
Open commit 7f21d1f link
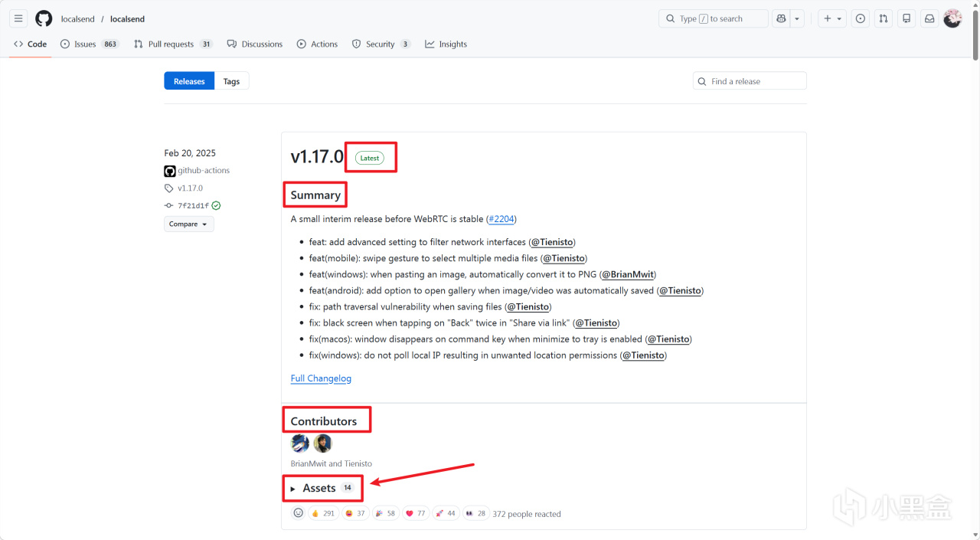[x=193, y=206]
